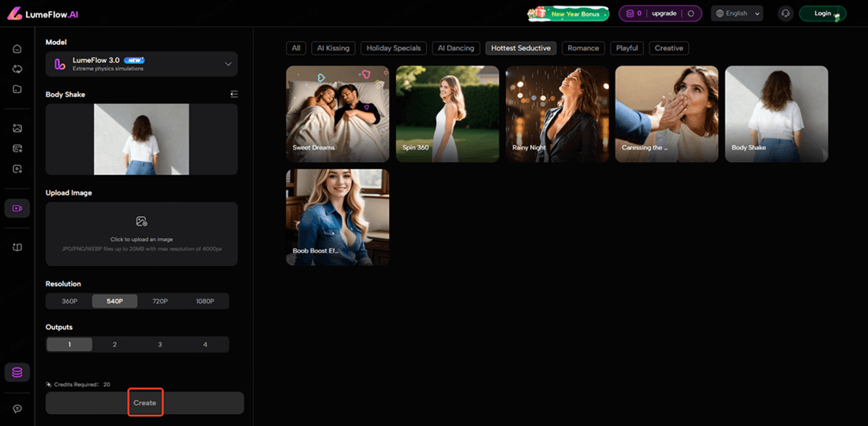Viewport: 868px width, 426px height.
Task: Open the chat bubble icon at sidebar bottom
Action: tap(17, 409)
